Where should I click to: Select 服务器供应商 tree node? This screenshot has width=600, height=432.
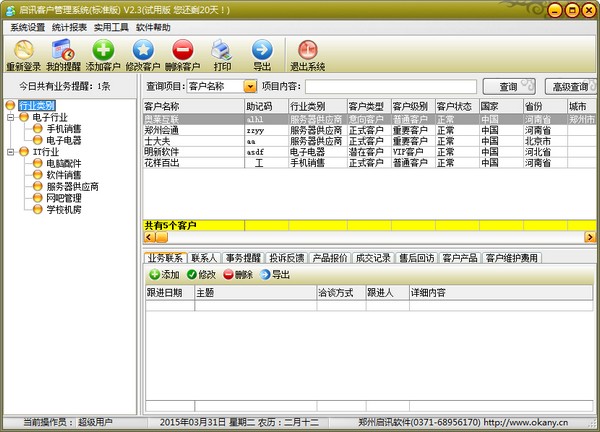(x=72, y=187)
